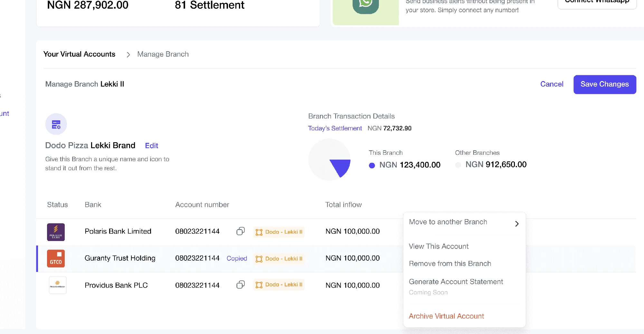This screenshot has width=644, height=334.
Task: Click NGN 72,732.90 settlement amount
Action: pos(390,128)
